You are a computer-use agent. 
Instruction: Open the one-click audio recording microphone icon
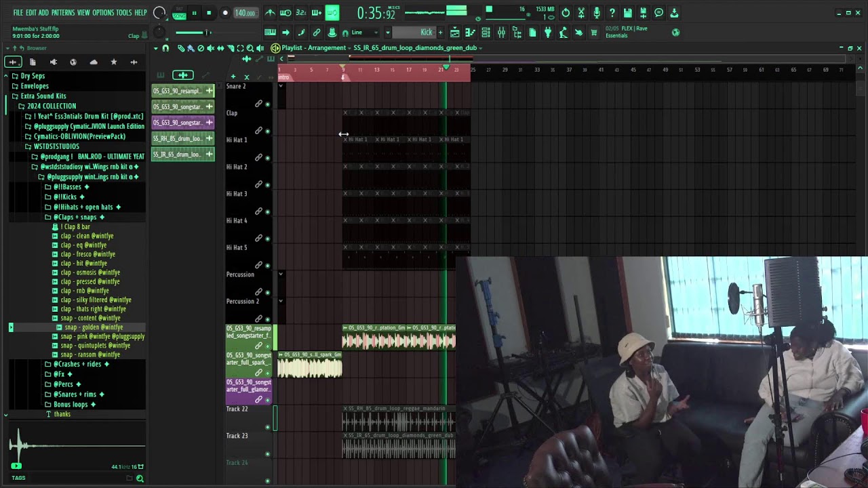[597, 13]
